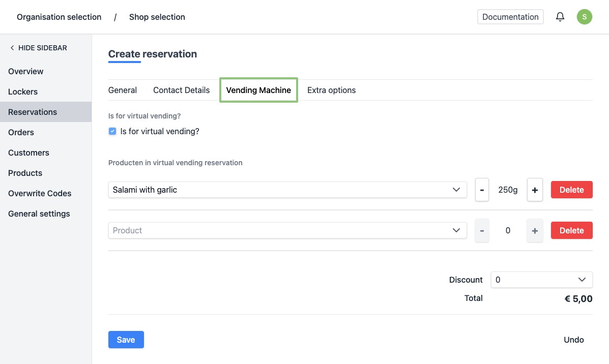
Task: Open the user avatar menu
Action: pos(584,17)
